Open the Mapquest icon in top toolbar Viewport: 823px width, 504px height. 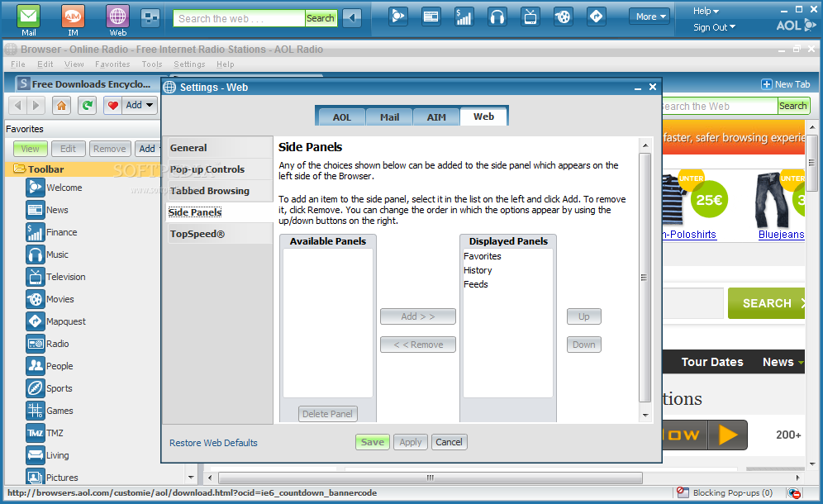tap(597, 17)
